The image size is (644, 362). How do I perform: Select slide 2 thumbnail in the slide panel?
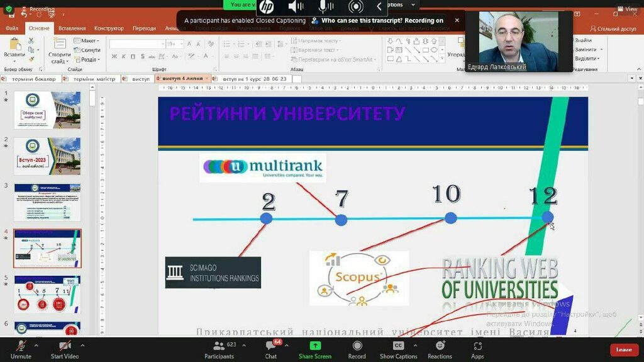(48, 156)
